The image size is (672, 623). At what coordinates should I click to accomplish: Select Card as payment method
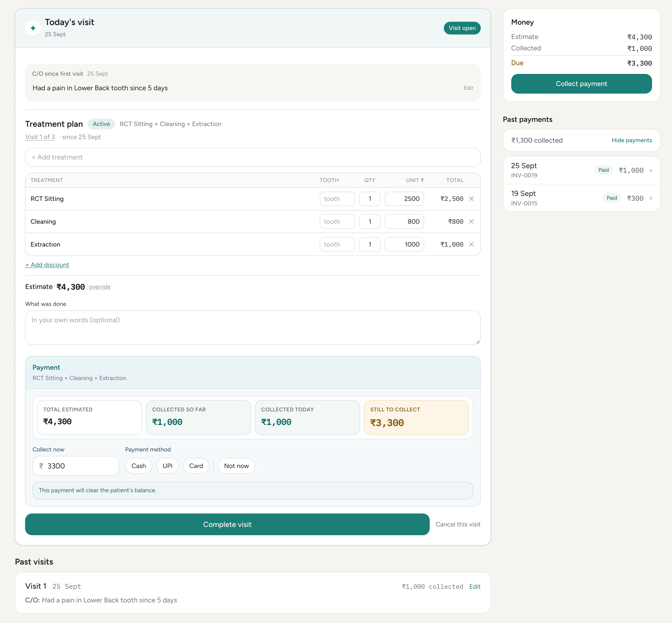click(x=196, y=466)
